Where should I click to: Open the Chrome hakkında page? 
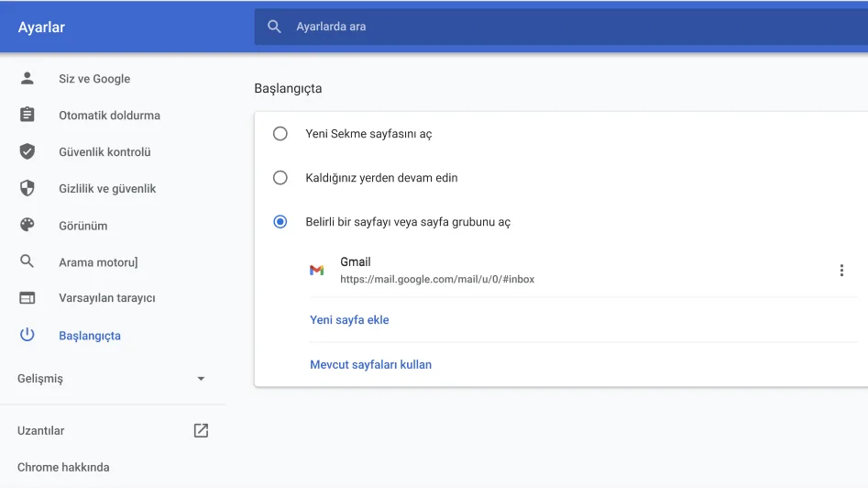click(63, 467)
